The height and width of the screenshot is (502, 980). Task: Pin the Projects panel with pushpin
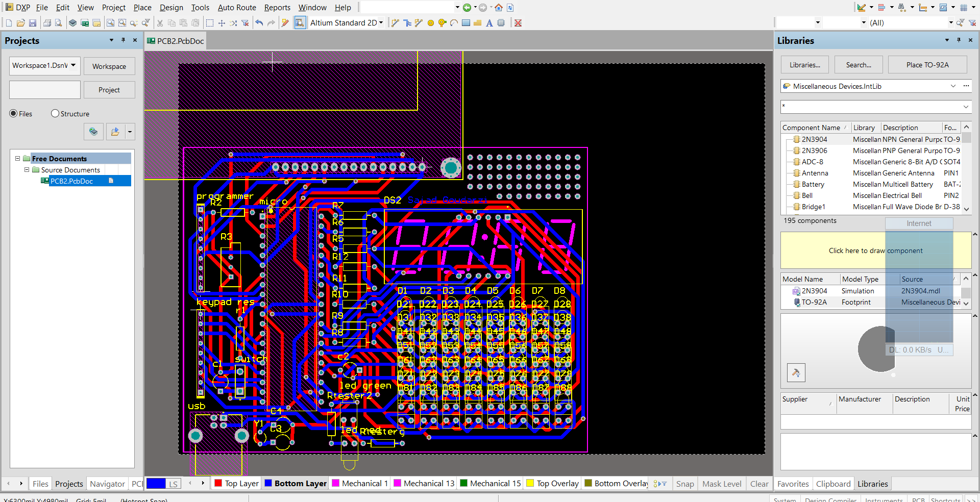pyautogui.click(x=123, y=40)
